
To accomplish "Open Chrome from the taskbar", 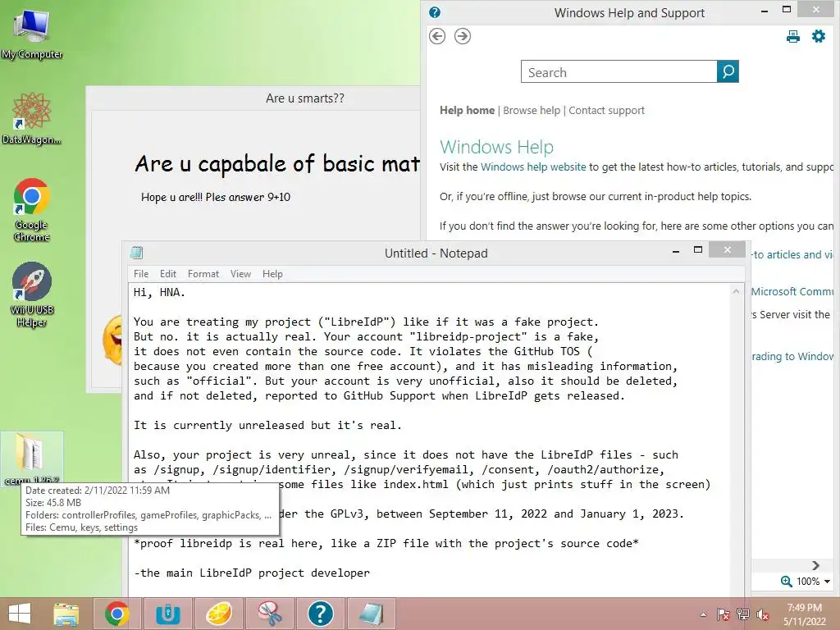I will (116, 614).
